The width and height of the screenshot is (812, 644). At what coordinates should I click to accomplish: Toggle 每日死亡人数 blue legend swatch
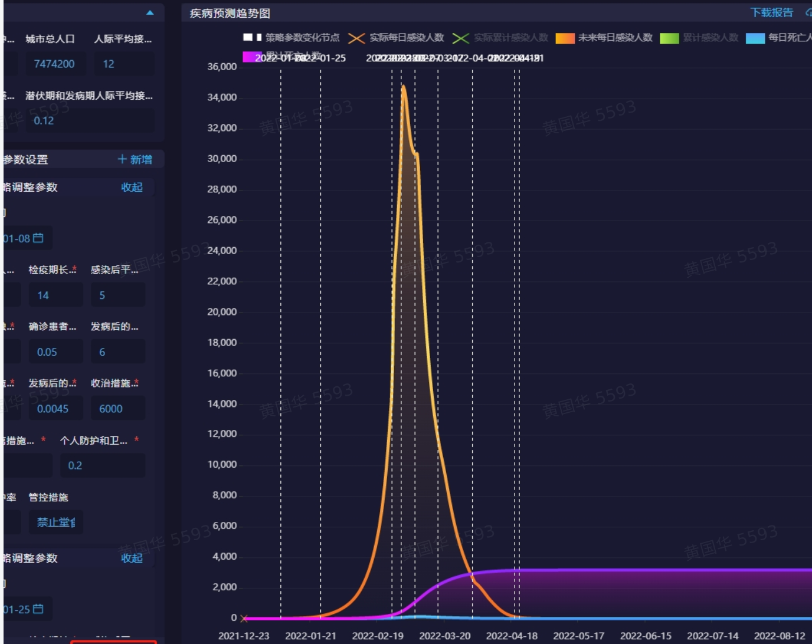tap(755, 38)
